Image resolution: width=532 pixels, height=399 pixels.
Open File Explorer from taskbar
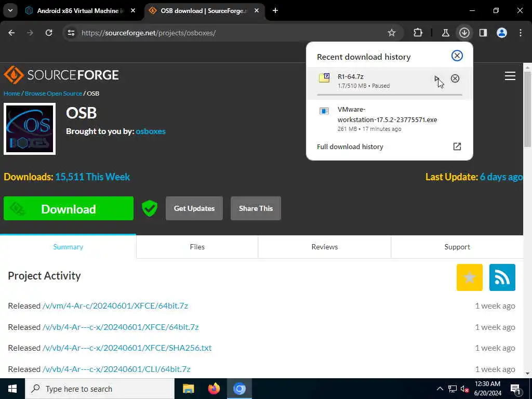point(188,389)
